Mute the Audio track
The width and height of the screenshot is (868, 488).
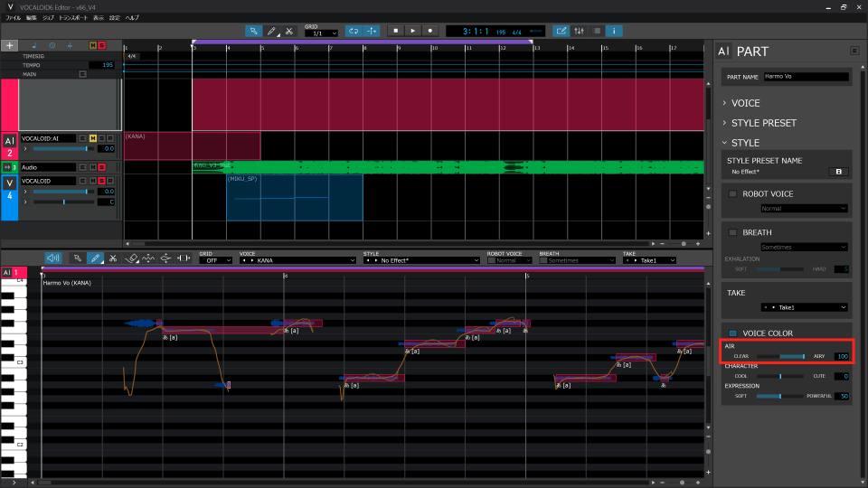coord(93,167)
